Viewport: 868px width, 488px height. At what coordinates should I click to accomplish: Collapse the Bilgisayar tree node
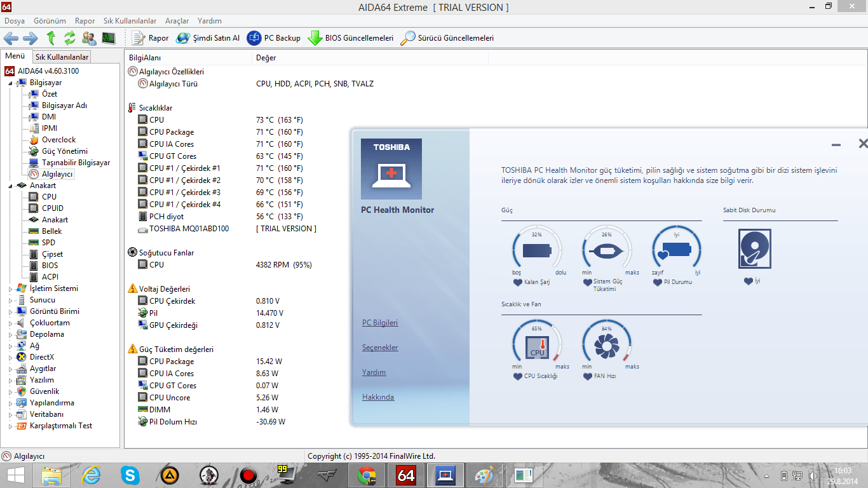click(x=10, y=83)
